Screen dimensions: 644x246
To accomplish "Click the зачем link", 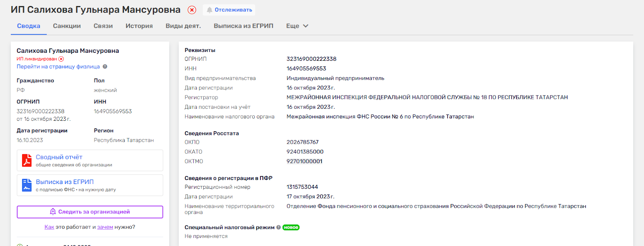I will (105, 227).
